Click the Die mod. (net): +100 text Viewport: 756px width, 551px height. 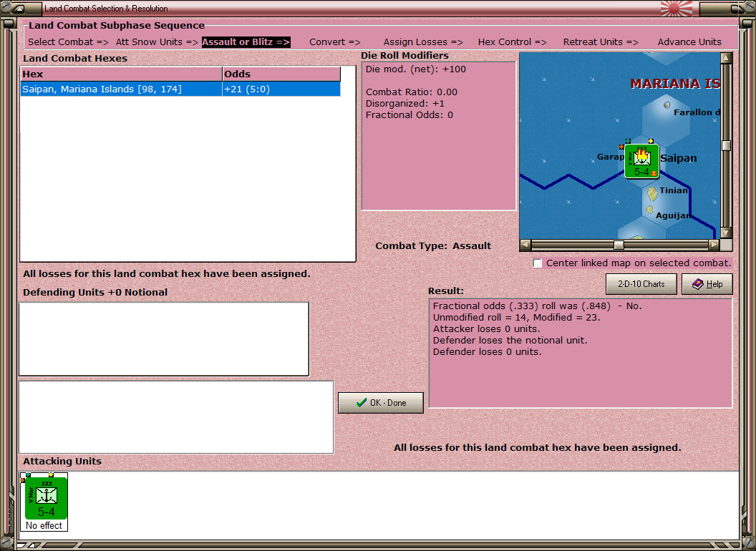click(x=416, y=69)
